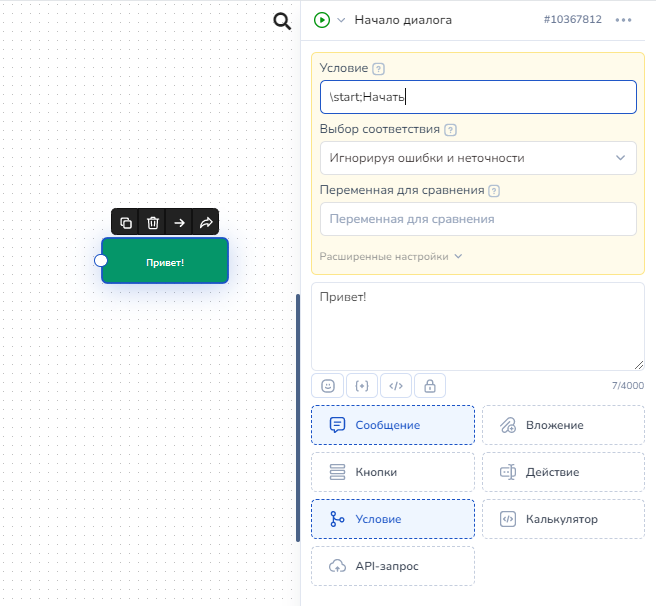Toggle the Сообщение block option
Viewport: 656px width, 606px height.
tap(393, 425)
